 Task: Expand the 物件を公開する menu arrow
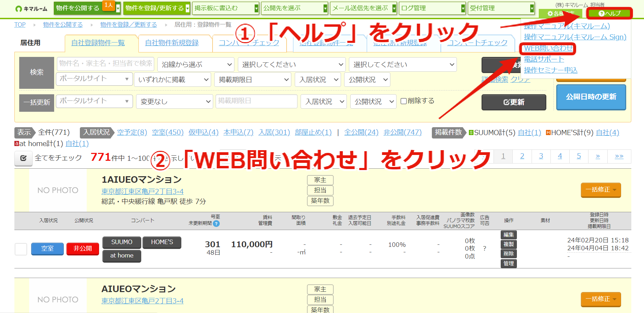118,8
